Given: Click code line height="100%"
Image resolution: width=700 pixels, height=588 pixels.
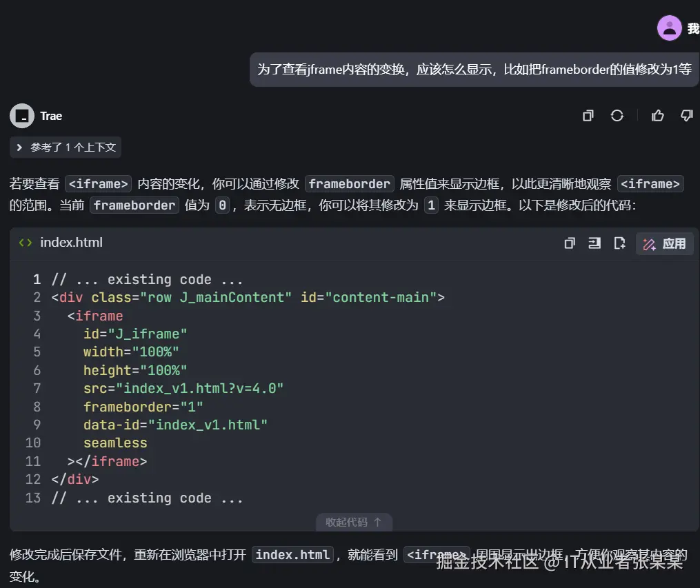Looking at the screenshot, I should tap(135, 370).
